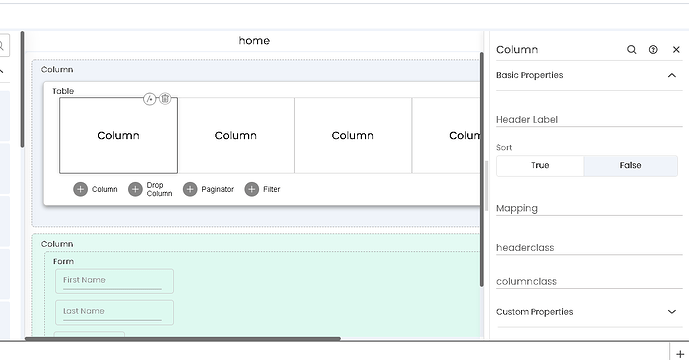The image size is (689, 360).
Task: Focus the First Name form field
Action: [114, 281]
